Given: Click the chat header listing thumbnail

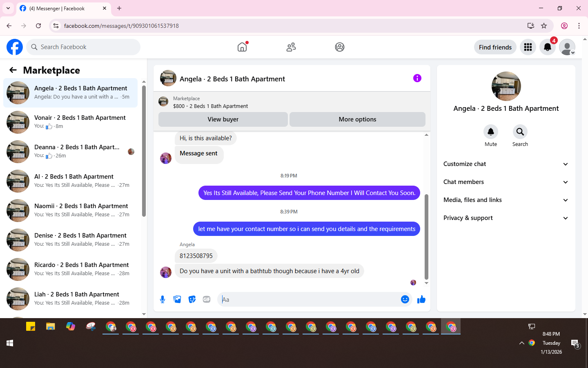Looking at the screenshot, I should coord(168,79).
